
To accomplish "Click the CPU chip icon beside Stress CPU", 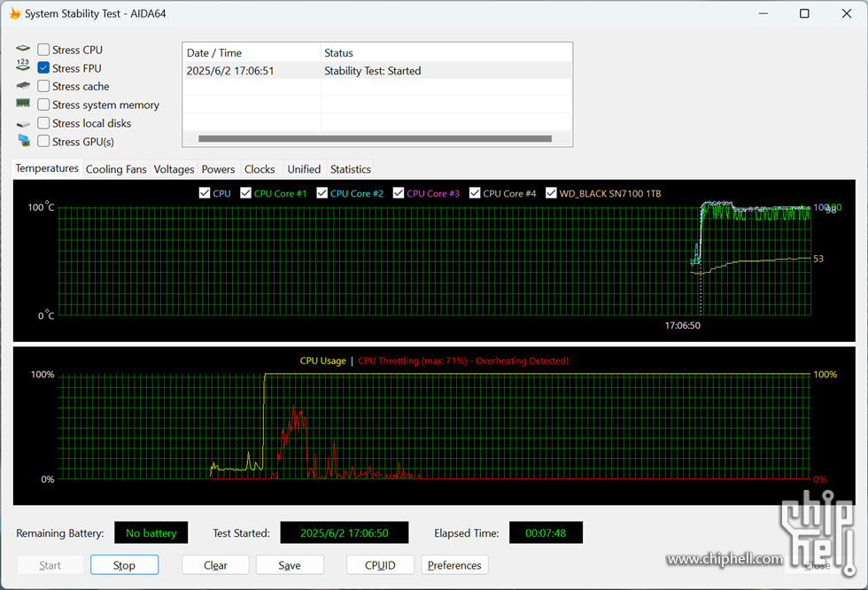I will tap(23, 48).
